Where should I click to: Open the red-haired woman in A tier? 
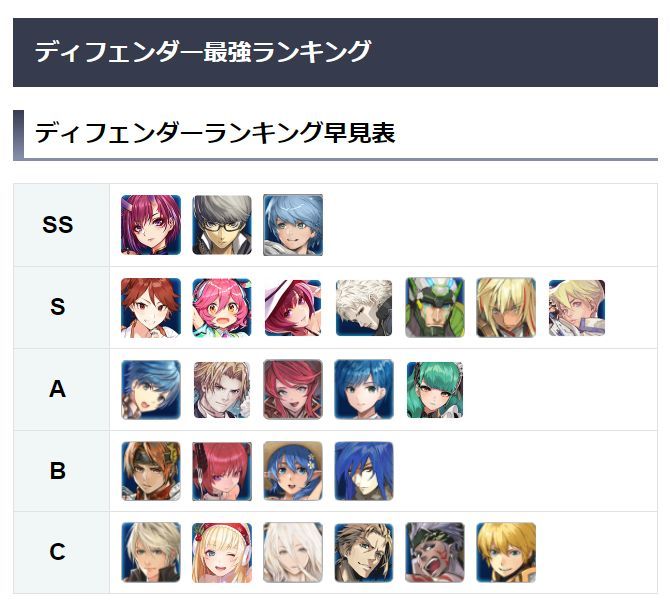[x=293, y=389]
